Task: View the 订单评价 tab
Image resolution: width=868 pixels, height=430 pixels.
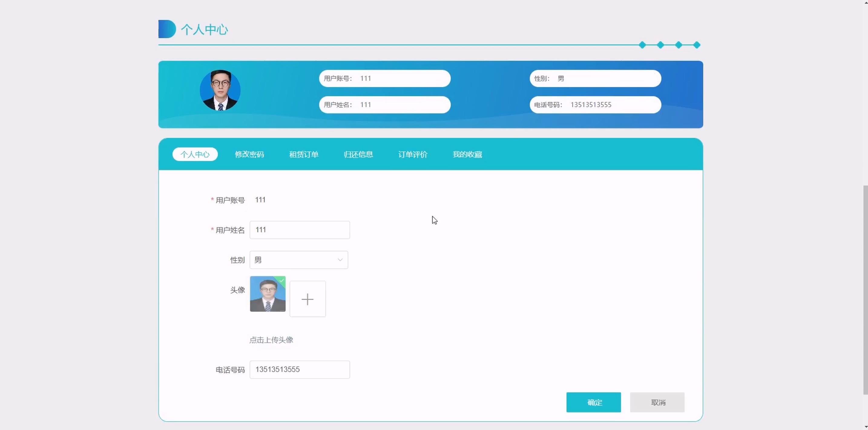Action: point(413,154)
